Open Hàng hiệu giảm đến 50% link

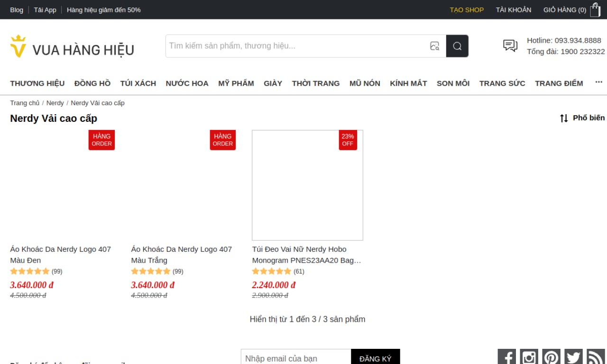coord(104,10)
